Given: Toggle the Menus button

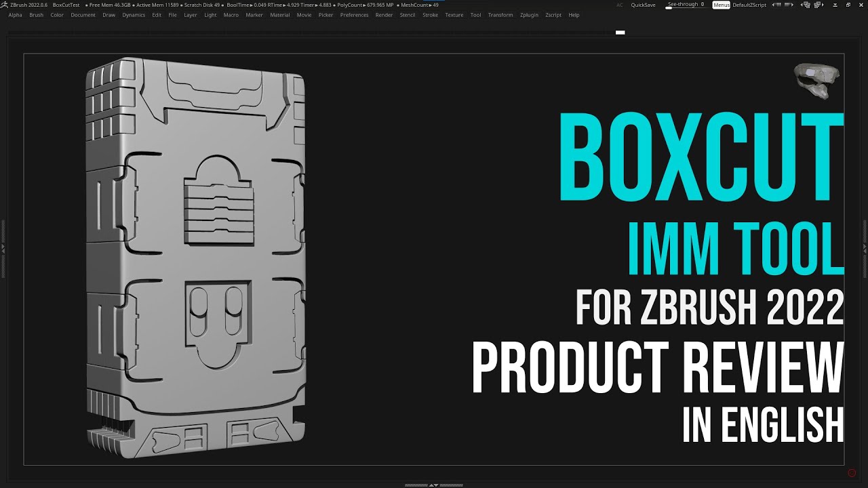Looking at the screenshot, I should (x=722, y=5).
